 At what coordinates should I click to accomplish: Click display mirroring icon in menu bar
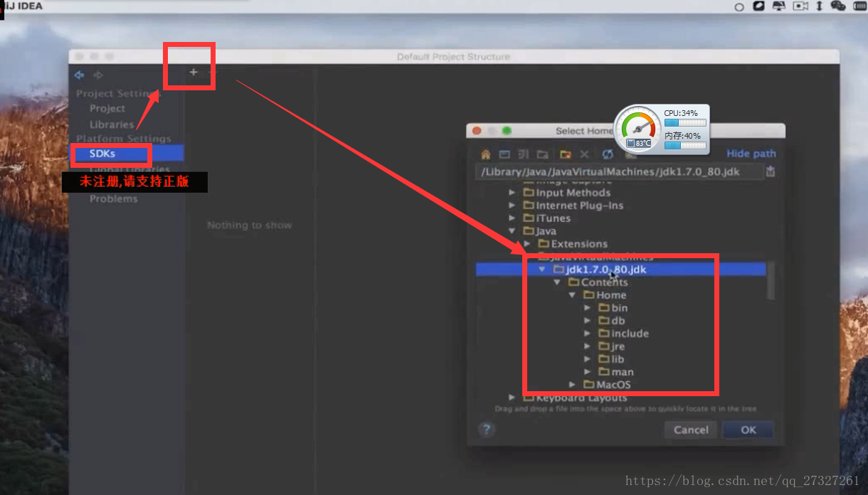779,6
